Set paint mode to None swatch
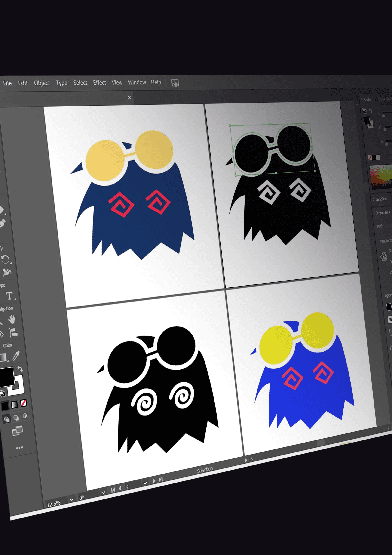The height and width of the screenshot is (555, 392). (24, 403)
